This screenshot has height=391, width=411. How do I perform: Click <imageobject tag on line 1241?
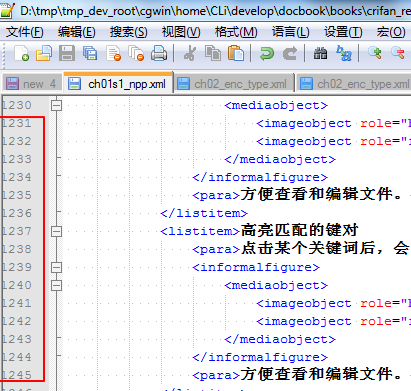pos(304,303)
